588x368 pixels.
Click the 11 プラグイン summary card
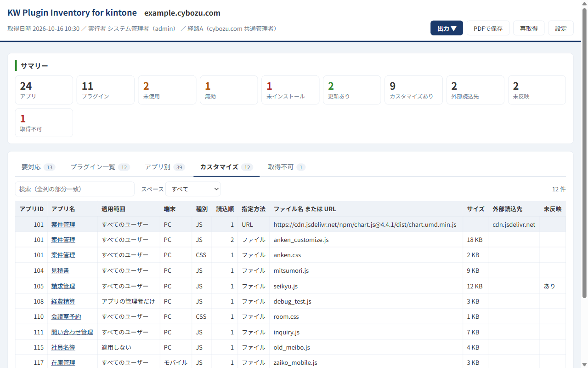[106, 90]
